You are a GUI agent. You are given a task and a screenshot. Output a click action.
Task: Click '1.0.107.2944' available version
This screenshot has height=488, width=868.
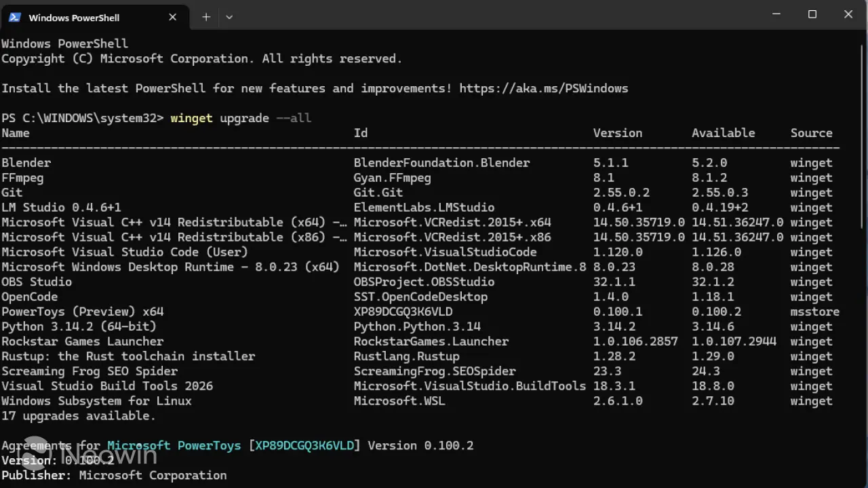pos(734,342)
